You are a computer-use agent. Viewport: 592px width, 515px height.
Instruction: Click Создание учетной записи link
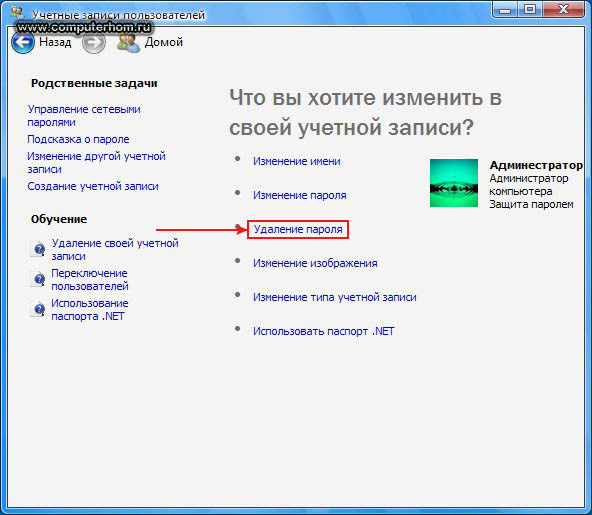[93, 186]
